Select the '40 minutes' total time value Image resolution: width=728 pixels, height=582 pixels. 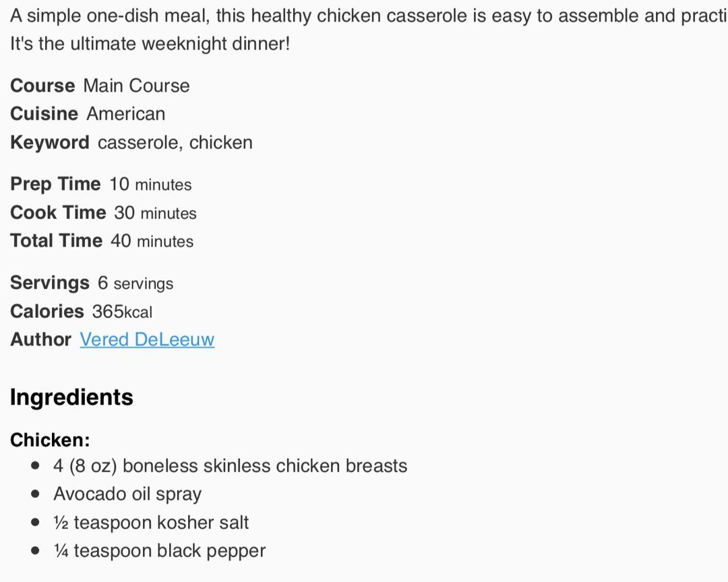click(x=152, y=241)
